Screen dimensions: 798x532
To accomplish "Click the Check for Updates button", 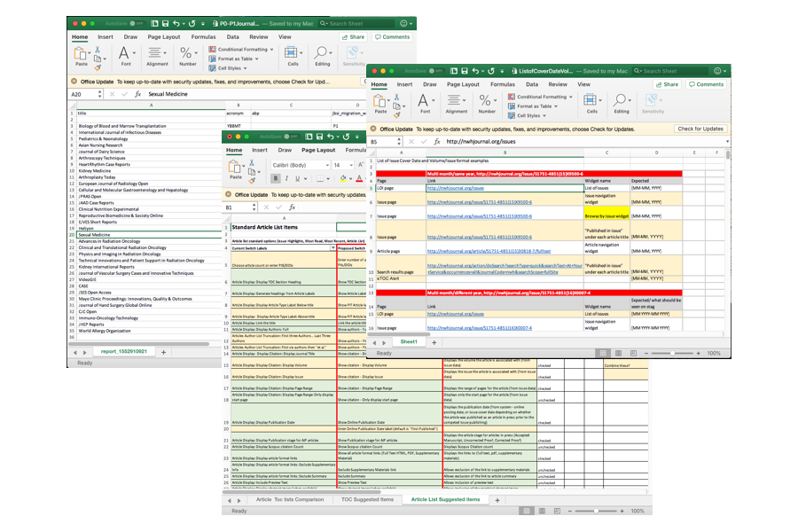I will coord(700,129).
